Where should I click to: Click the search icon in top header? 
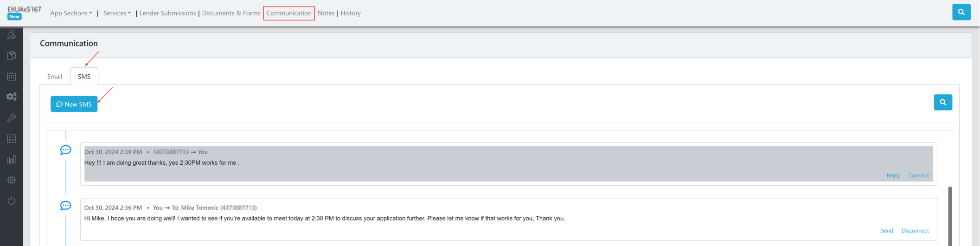point(961,13)
